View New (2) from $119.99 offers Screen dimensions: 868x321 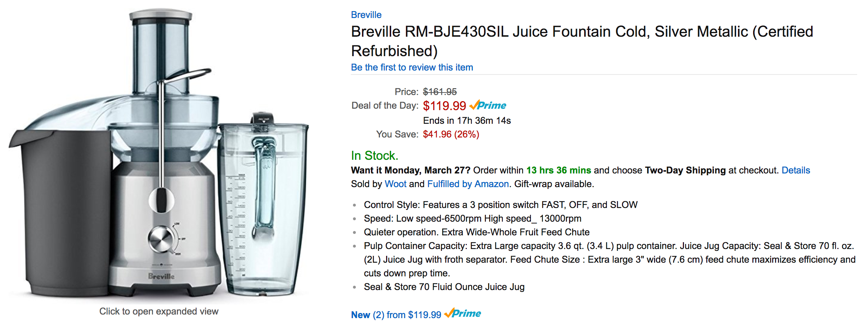tap(396, 315)
